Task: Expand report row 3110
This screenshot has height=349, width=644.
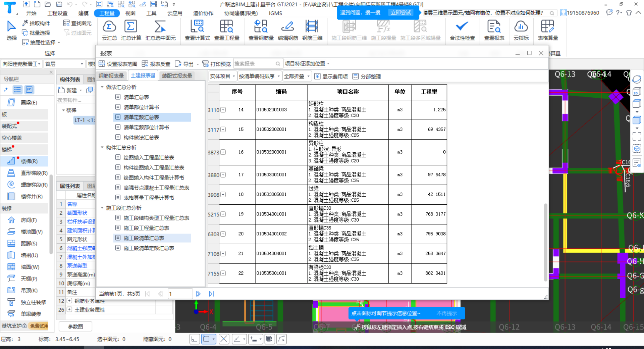Action: click(223, 110)
